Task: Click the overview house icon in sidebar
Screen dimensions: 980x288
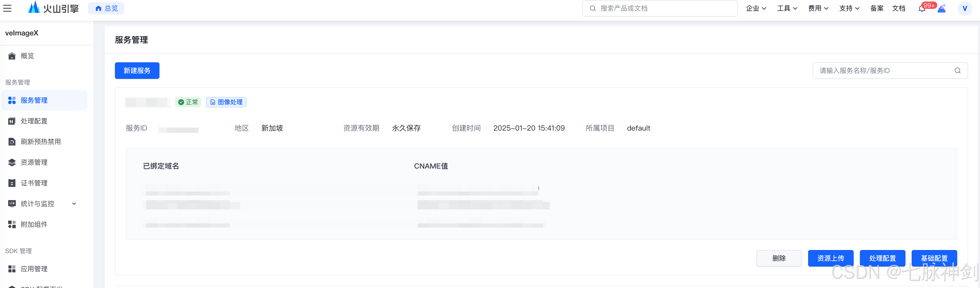Action: (12, 56)
